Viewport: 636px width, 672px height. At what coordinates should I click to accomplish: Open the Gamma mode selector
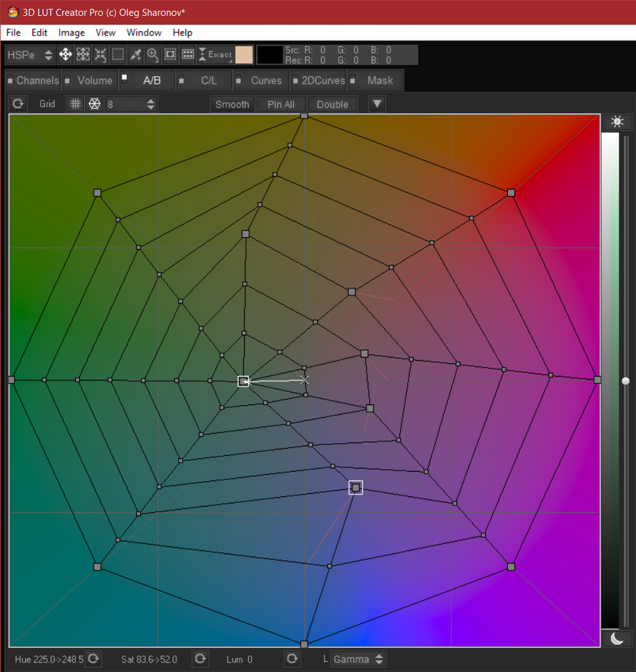tap(358, 659)
